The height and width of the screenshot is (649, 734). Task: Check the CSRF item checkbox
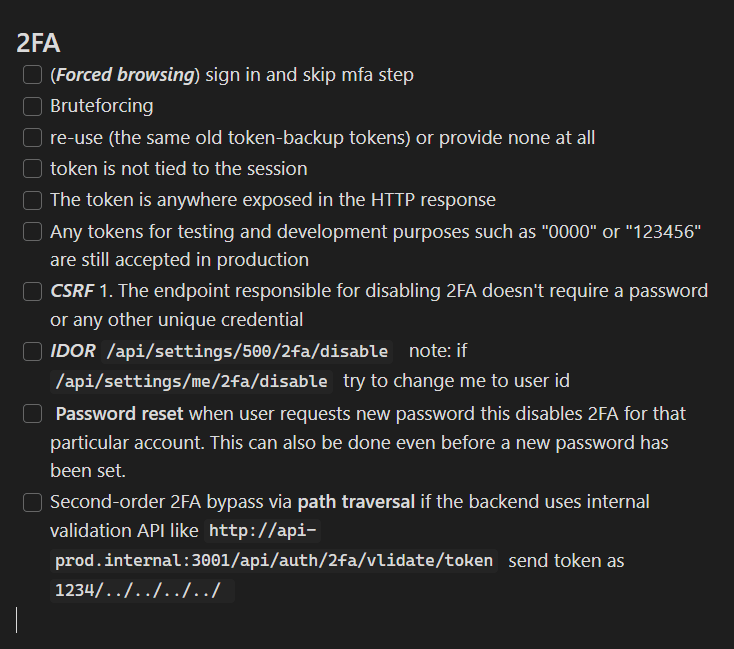pos(33,292)
